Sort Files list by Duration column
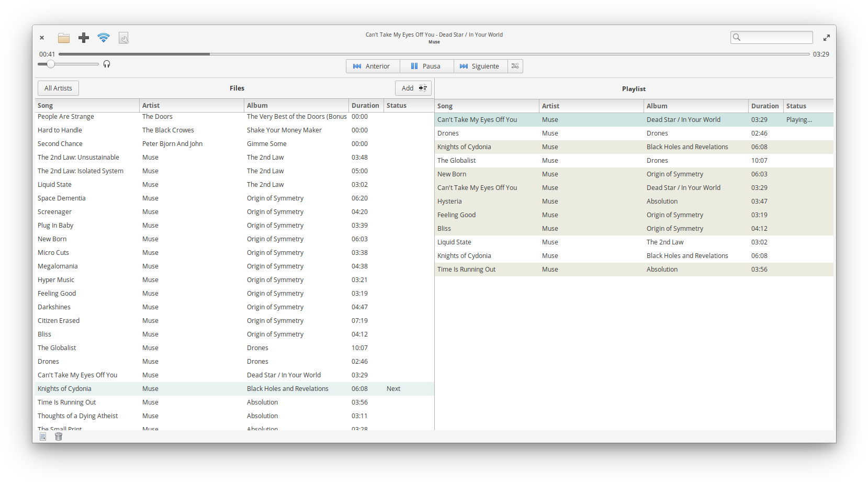This screenshot has width=868, height=482. pos(366,105)
